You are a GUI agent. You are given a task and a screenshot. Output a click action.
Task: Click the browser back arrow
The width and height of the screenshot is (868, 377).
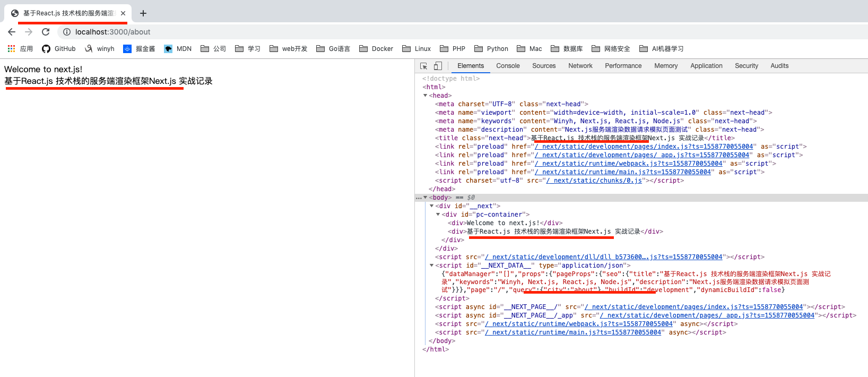12,32
